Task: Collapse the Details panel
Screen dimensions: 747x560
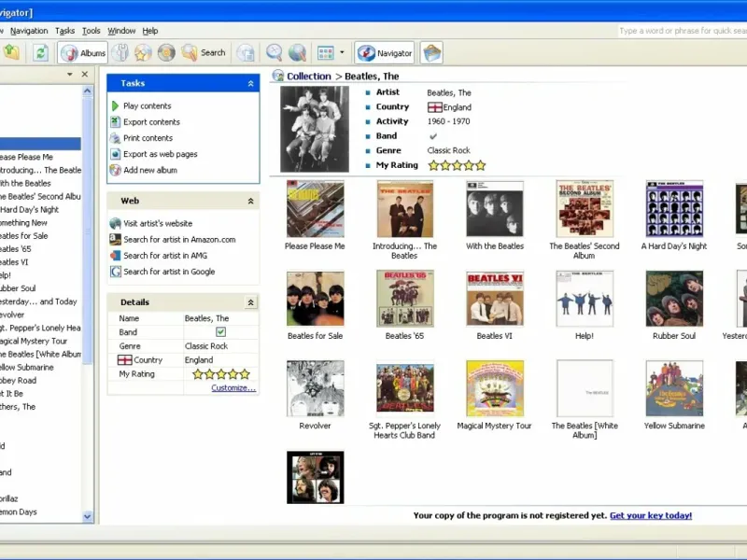Action: point(250,301)
